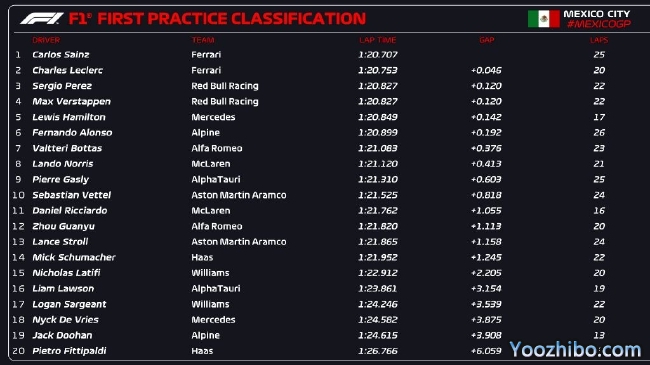Image resolution: width=650 pixels, height=365 pixels.
Task: Select the GAP column header
Action: (x=487, y=40)
